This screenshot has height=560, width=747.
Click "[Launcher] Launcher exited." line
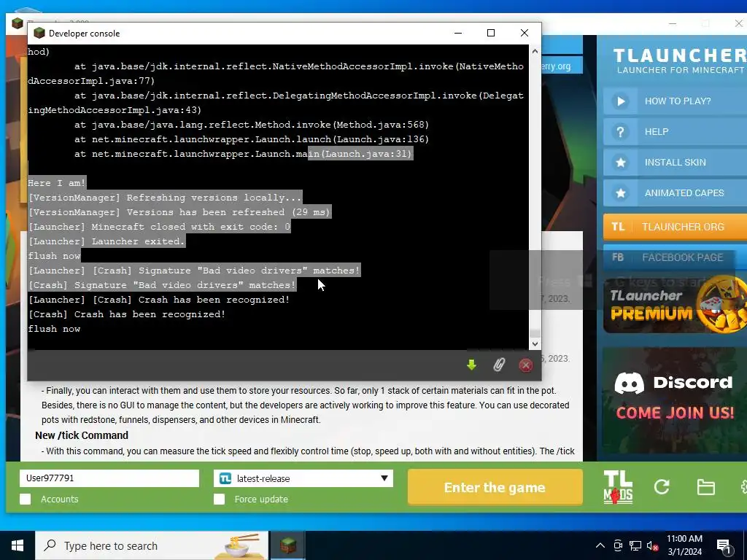(107, 241)
